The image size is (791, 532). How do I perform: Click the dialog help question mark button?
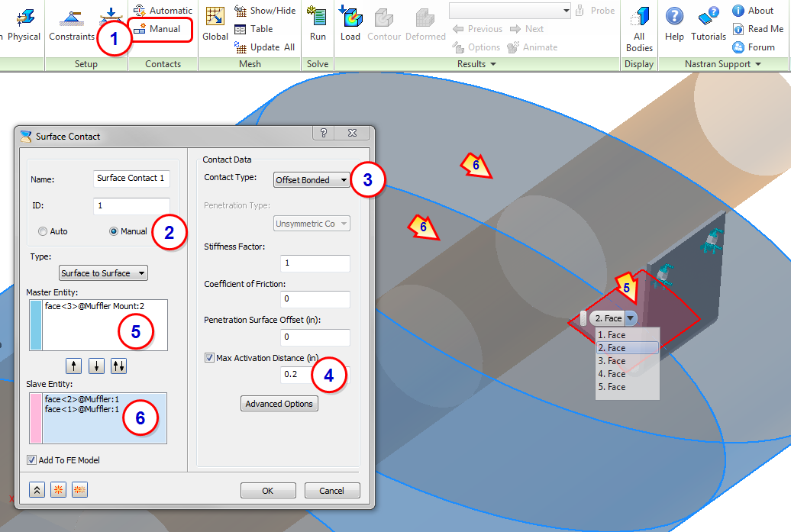tap(324, 133)
